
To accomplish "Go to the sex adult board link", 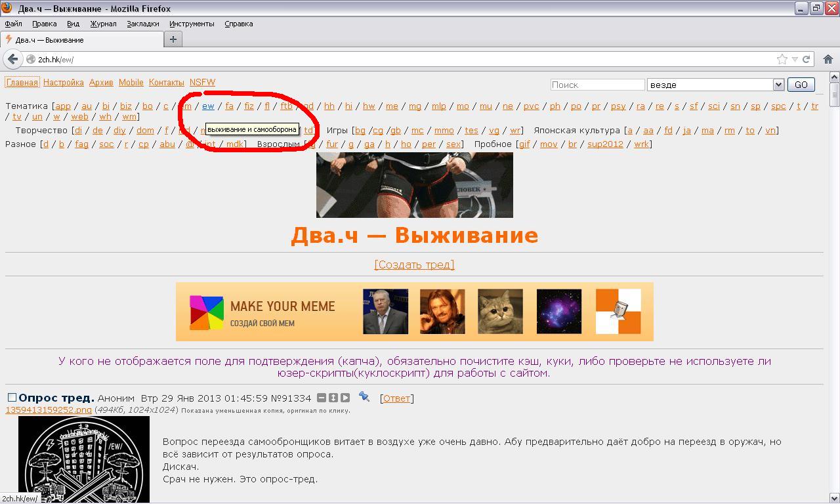I will pyautogui.click(x=453, y=144).
